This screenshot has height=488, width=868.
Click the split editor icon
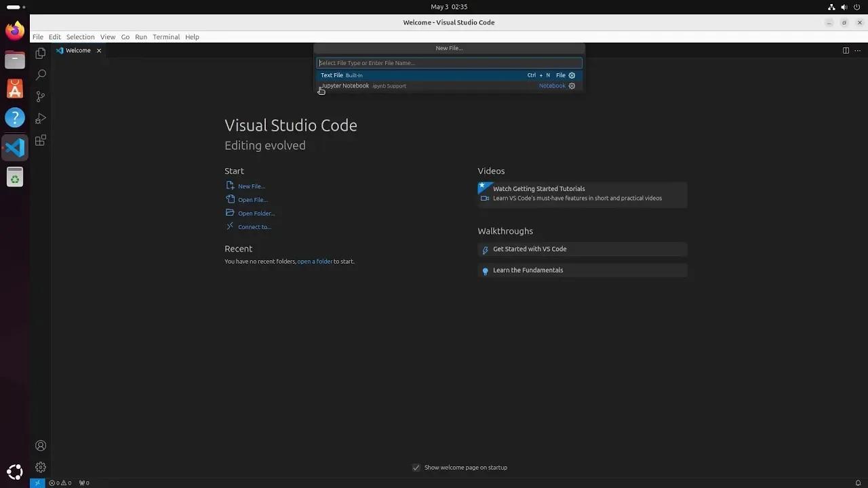coord(846,50)
